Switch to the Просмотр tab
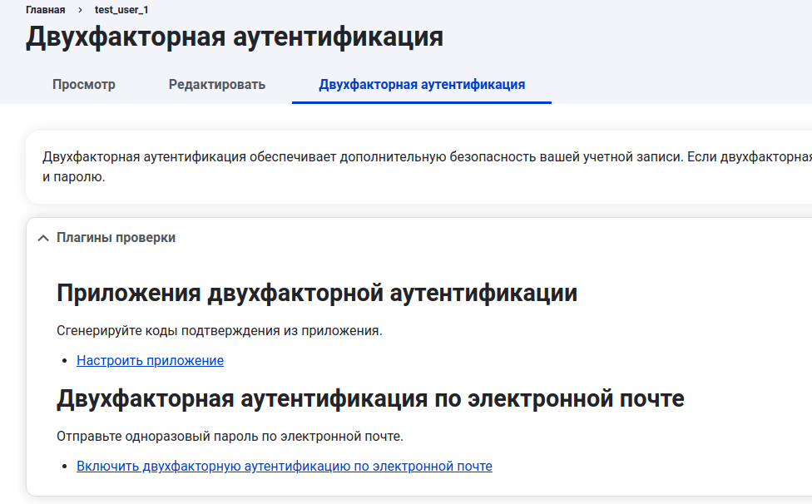 pos(84,84)
